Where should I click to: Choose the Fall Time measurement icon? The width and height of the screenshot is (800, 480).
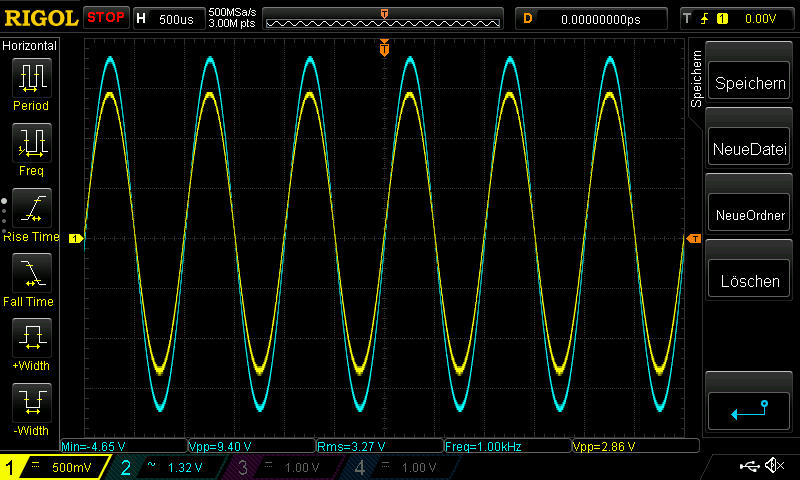click(32, 272)
